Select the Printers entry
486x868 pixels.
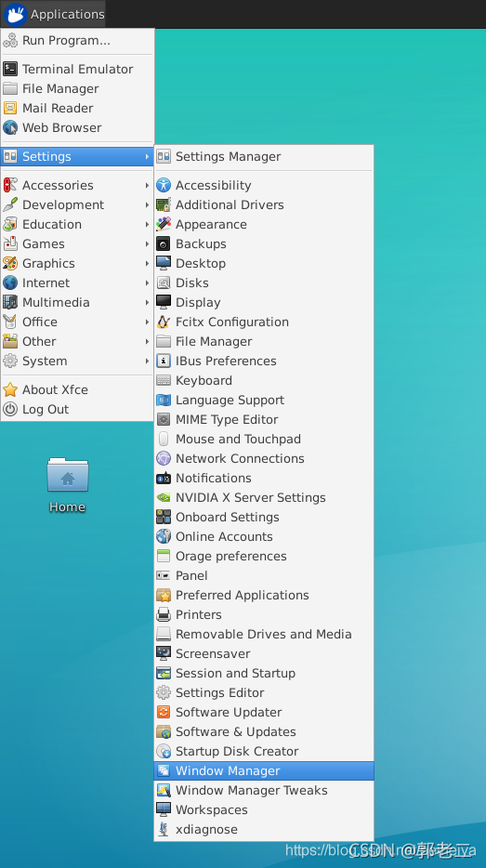pos(264,614)
